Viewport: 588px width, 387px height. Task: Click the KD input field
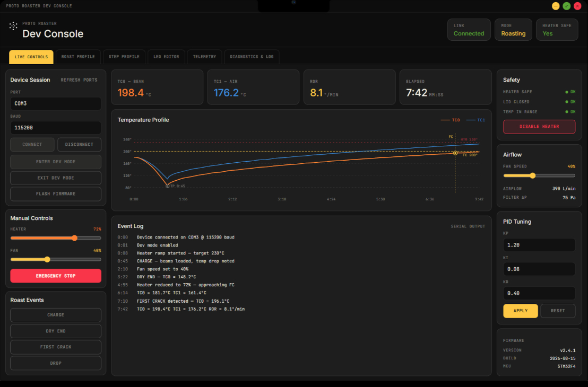click(539, 293)
